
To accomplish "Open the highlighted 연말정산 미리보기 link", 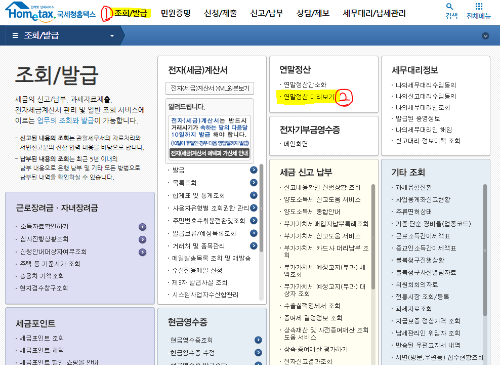I will point(308,97).
